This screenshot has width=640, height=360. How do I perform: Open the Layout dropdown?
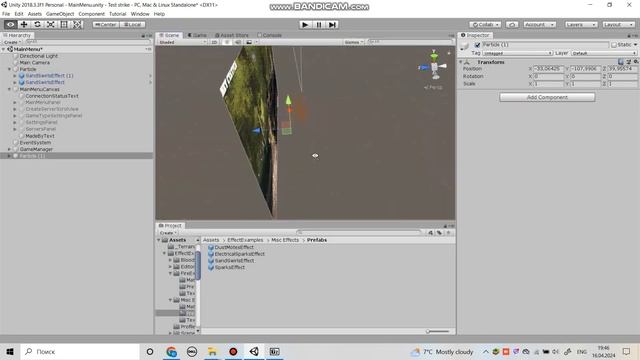click(x=618, y=24)
